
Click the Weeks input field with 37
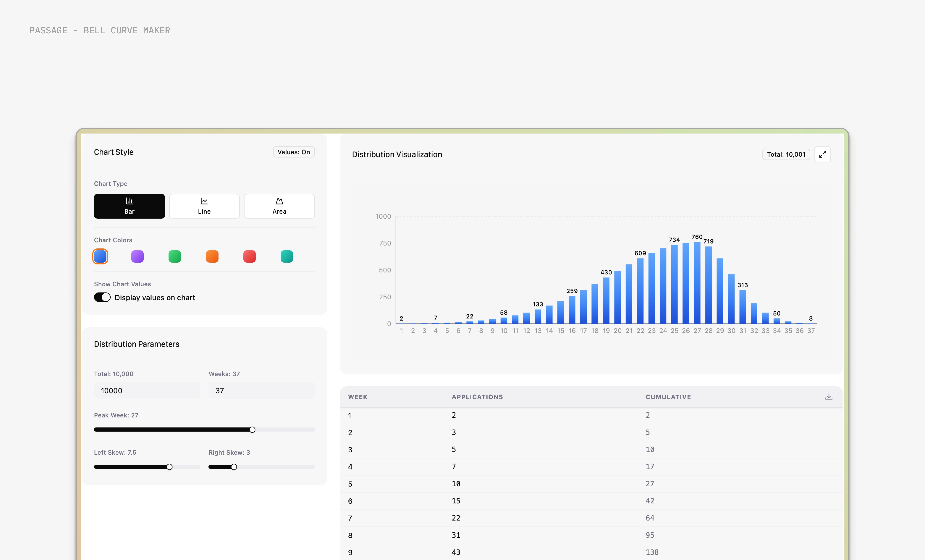261,390
